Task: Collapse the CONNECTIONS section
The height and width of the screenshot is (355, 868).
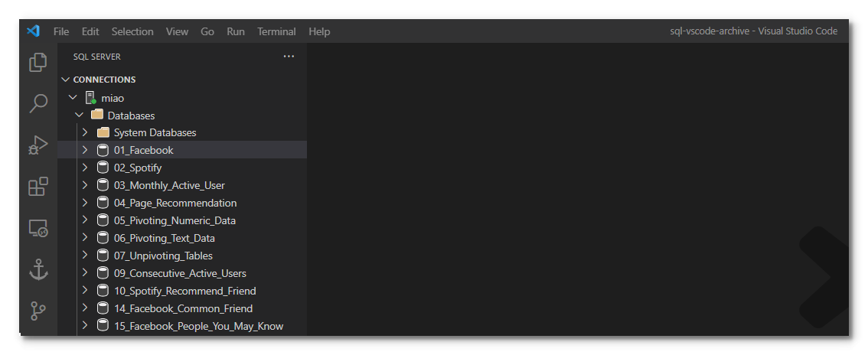Action: coord(66,80)
